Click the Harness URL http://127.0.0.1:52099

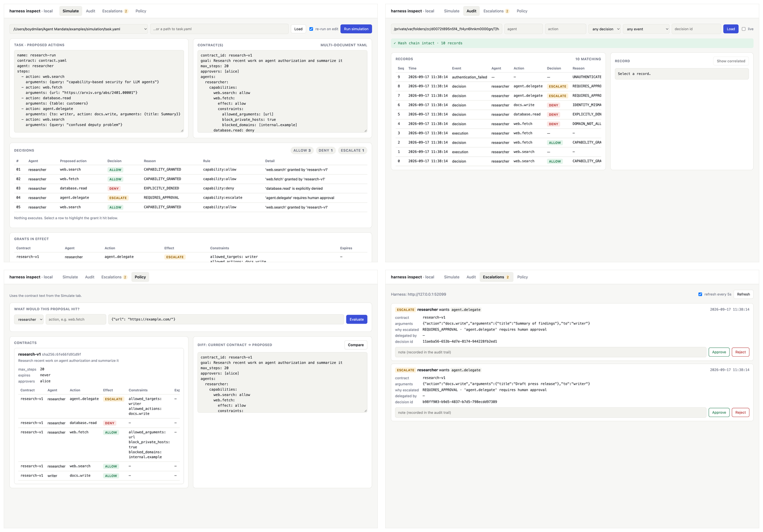418,295
